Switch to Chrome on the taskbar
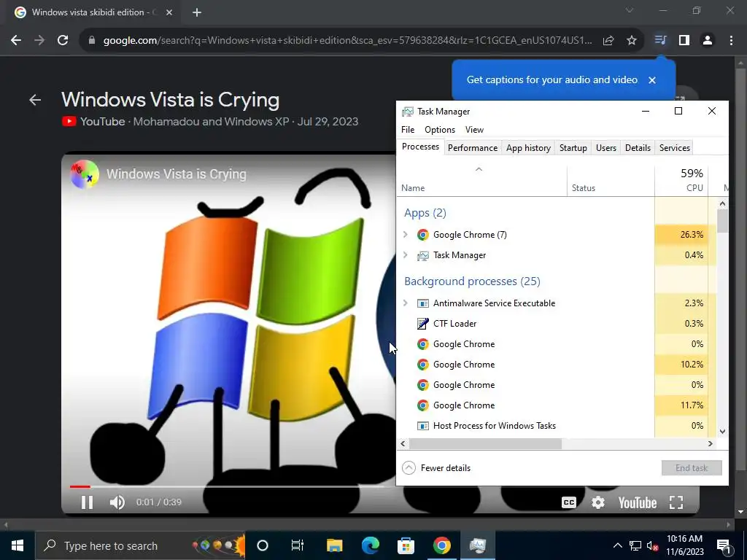Image resolution: width=747 pixels, height=560 pixels. point(441,545)
